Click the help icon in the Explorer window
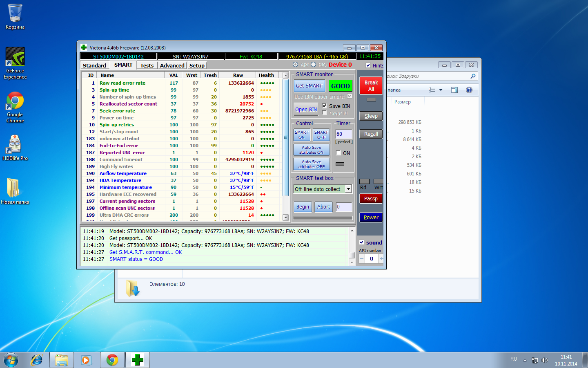This screenshot has width=588, height=368. pos(469,90)
